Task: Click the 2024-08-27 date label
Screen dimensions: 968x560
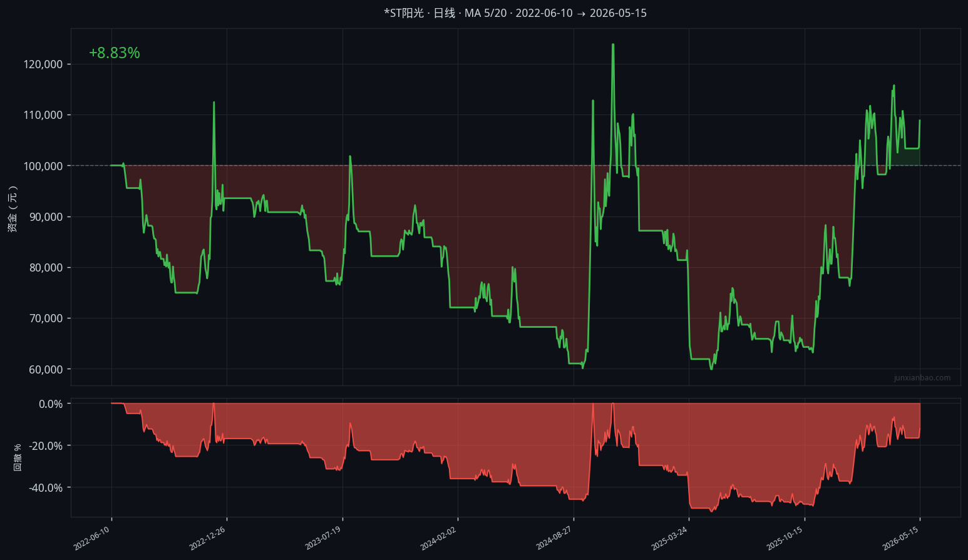Action: (x=554, y=538)
